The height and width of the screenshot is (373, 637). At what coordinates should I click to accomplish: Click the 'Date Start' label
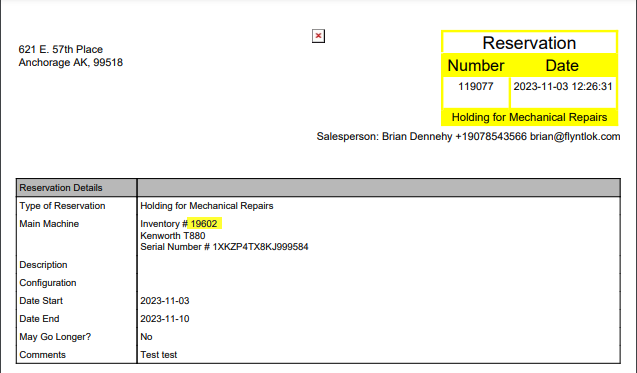[x=41, y=301]
